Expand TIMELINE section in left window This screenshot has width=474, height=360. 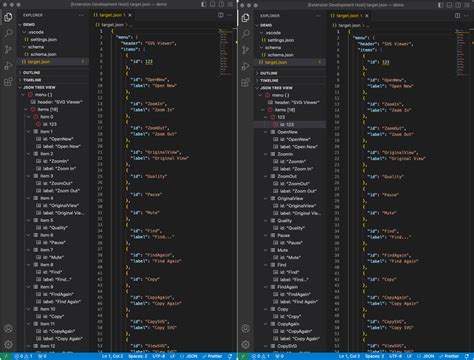[53, 80]
